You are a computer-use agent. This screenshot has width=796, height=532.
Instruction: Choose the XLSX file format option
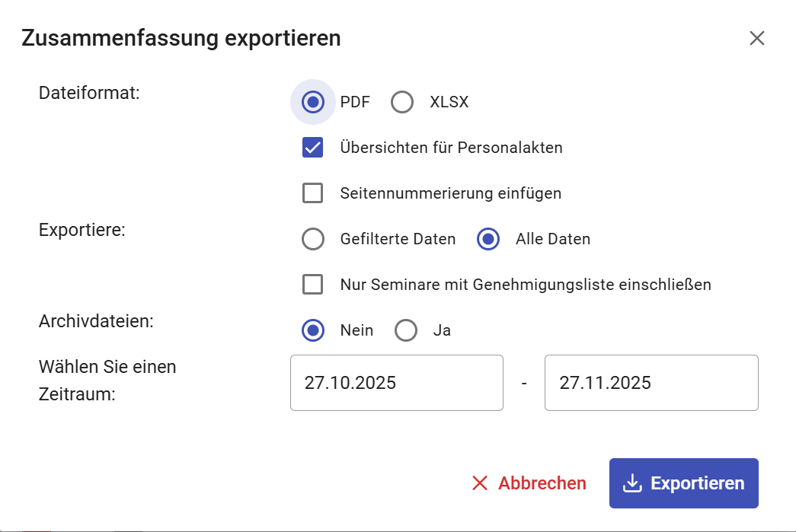coord(402,102)
